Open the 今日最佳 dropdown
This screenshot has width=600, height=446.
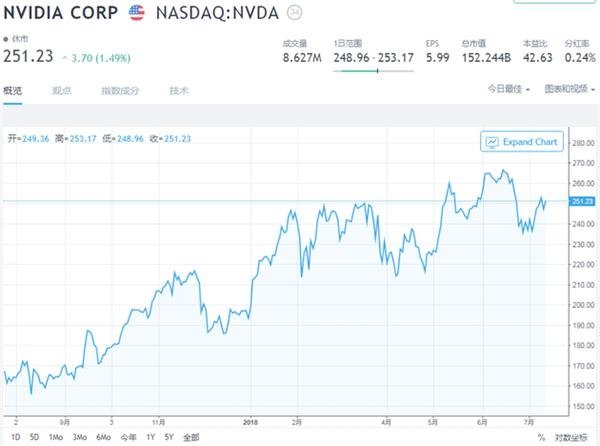click(x=509, y=89)
